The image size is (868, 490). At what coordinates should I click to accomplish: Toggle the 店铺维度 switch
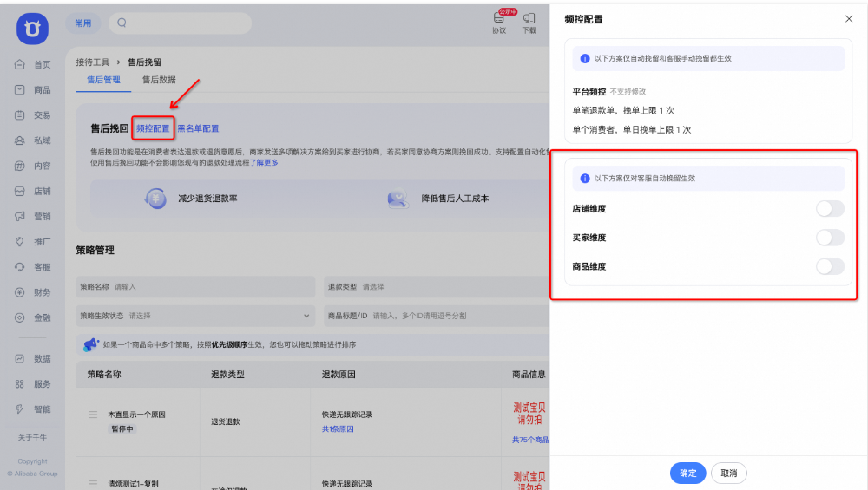(x=830, y=208)
